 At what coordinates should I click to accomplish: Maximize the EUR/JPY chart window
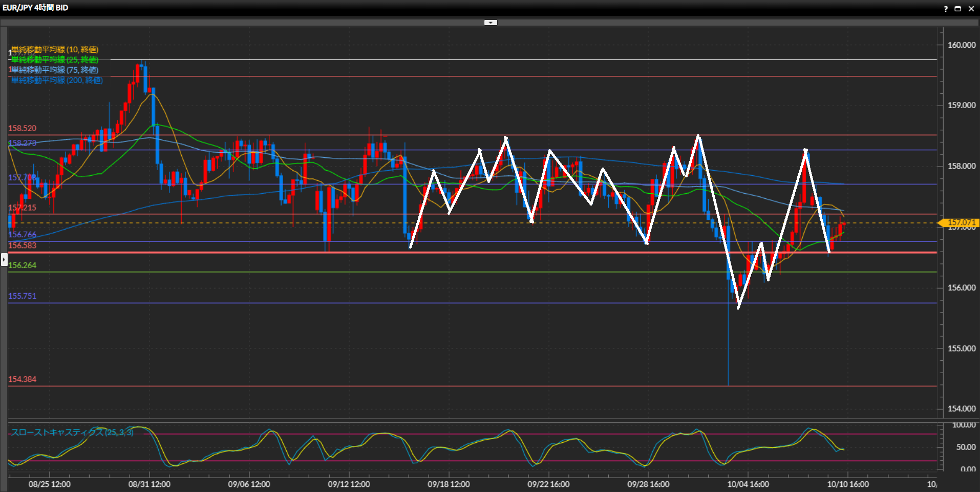tap(958, 9)
